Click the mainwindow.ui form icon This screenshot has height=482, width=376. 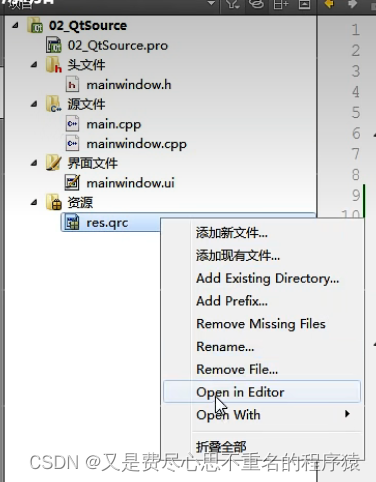(x=72, y=183)
